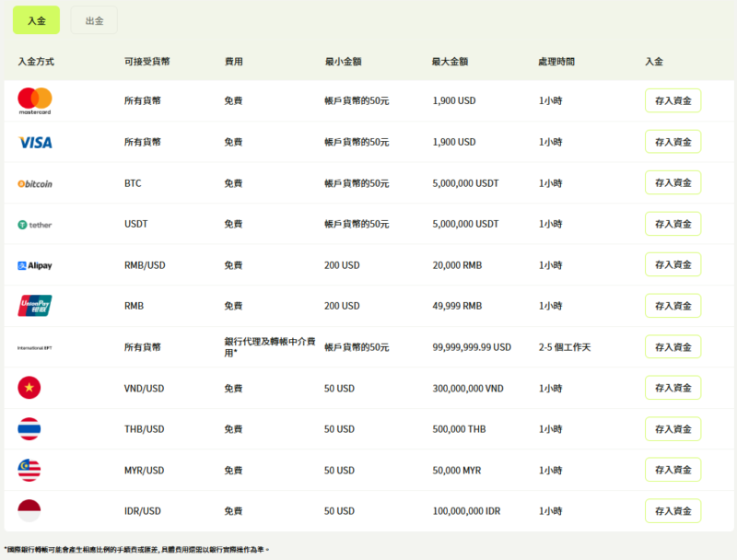
Task: Click the Mastercard logo icon
Action: [x=35, y=100]
